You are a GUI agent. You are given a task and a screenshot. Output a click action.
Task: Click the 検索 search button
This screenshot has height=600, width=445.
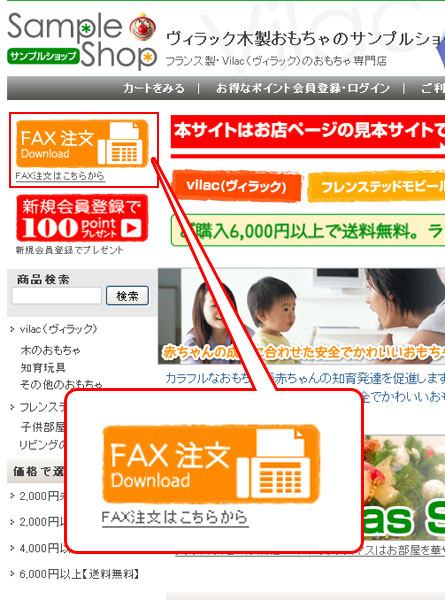point(127,296)
